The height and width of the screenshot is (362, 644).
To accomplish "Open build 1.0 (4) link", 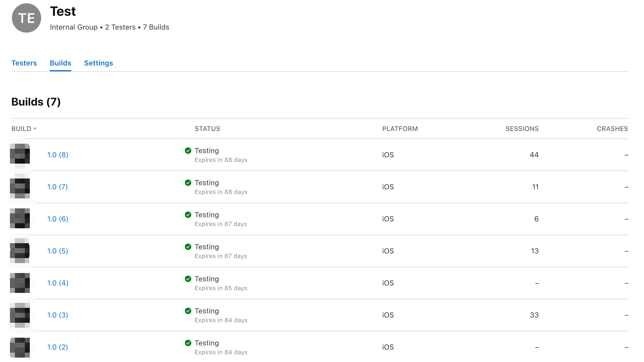I will (57, 283).
